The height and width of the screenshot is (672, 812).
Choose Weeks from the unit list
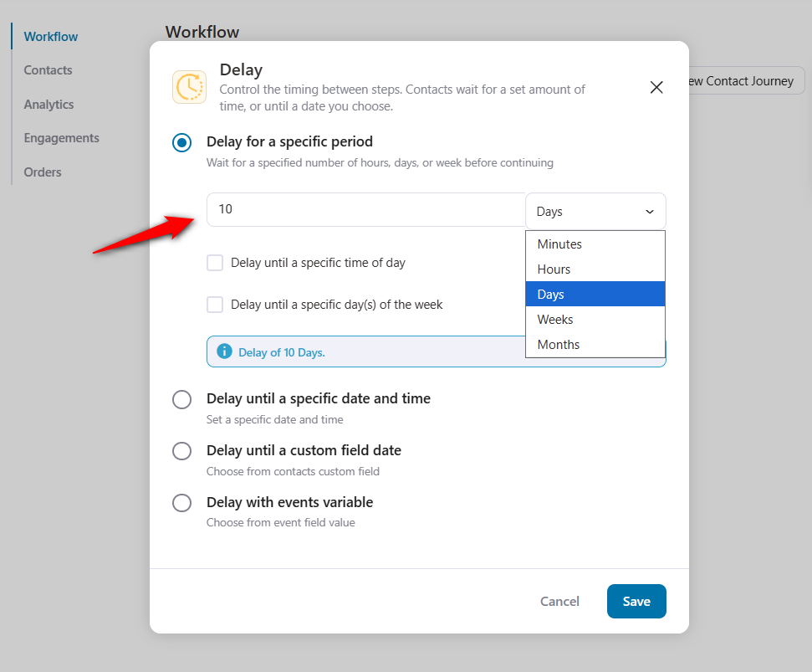[x=595, y=319]
